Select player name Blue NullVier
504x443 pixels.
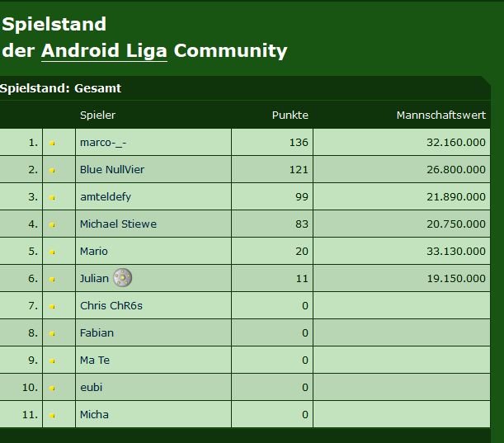pos(112,169)
